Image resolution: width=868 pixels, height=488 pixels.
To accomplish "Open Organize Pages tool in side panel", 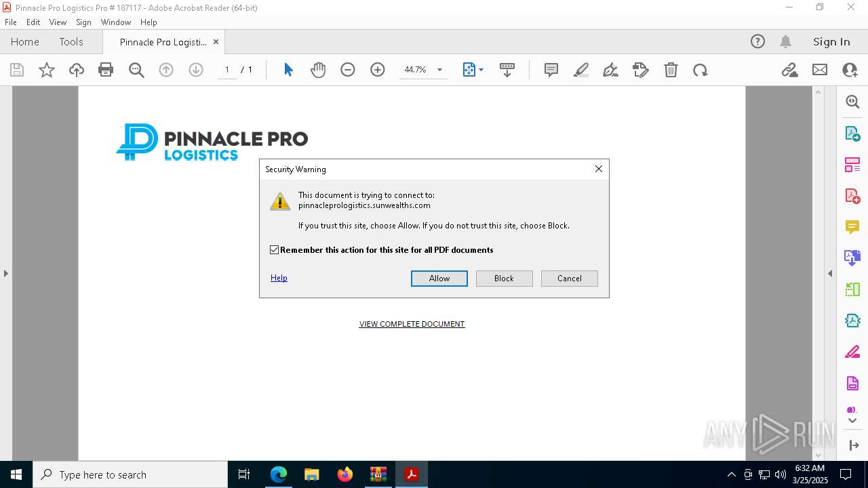I will point(852,165).
